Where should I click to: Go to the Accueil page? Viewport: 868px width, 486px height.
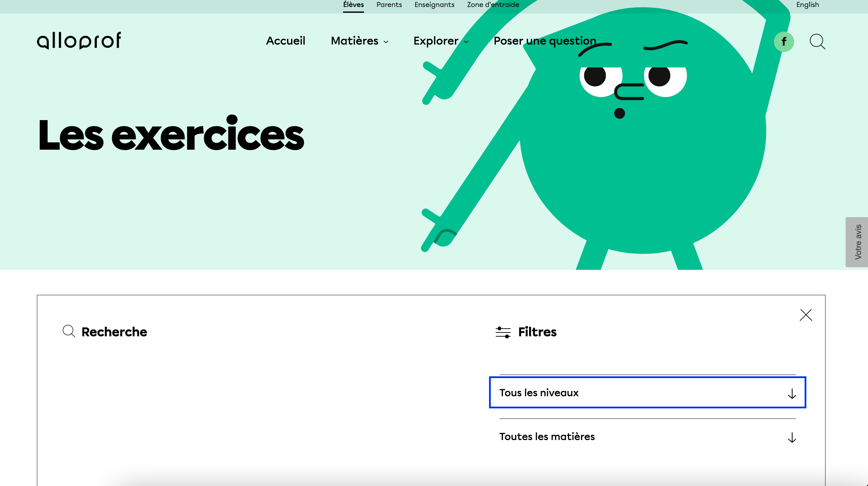pos(286,41)
